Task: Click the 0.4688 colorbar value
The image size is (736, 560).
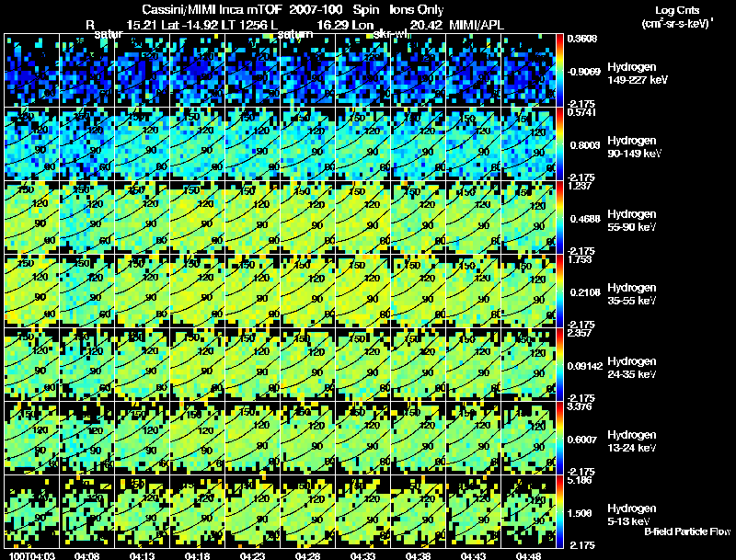Action: coord(585,219)
